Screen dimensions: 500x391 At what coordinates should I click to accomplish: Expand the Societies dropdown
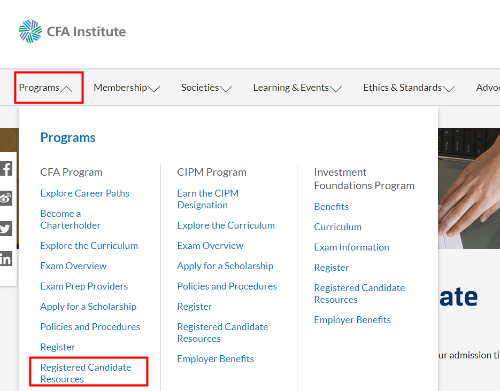point(206,88)
